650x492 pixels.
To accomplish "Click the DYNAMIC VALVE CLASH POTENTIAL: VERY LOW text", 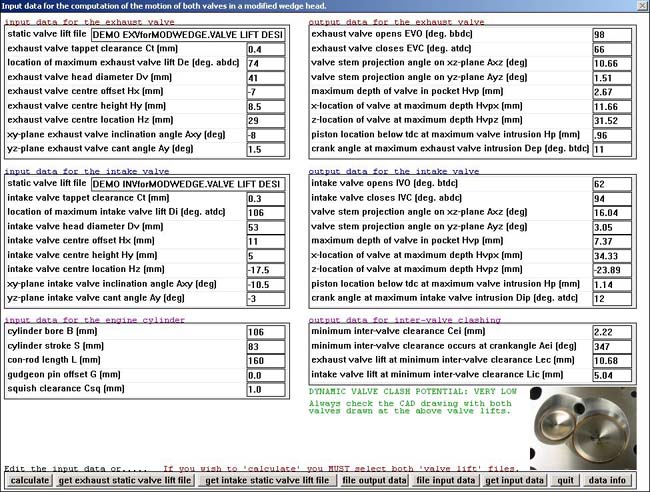I will (412, 391).
